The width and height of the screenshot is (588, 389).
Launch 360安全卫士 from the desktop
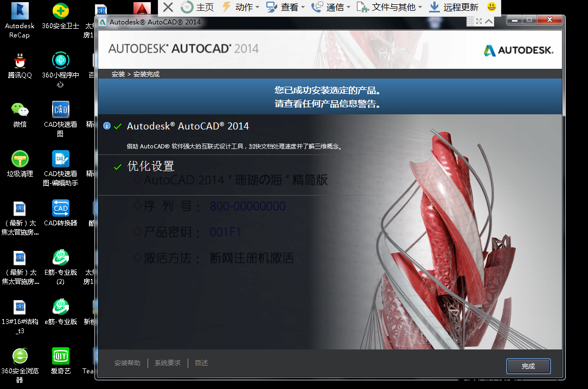pyautogui.click(x=60, y=16)
